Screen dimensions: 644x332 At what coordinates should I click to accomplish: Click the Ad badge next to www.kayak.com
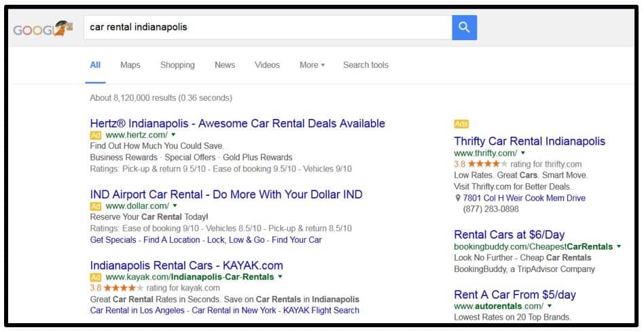point(95,277)
